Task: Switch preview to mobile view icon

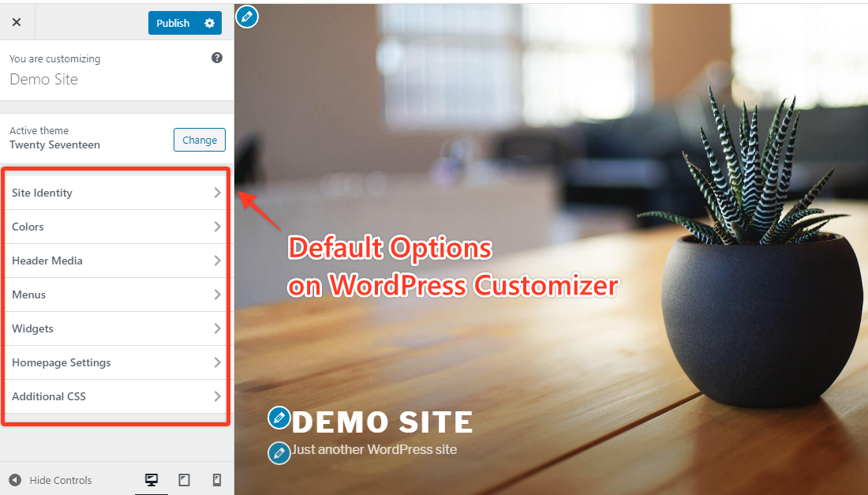Action: coord(216,480)
